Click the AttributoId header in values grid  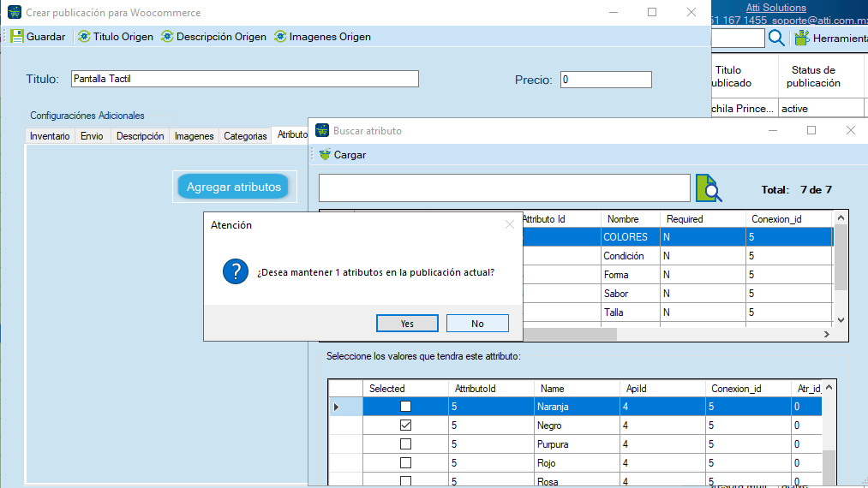tap(491, 389)
